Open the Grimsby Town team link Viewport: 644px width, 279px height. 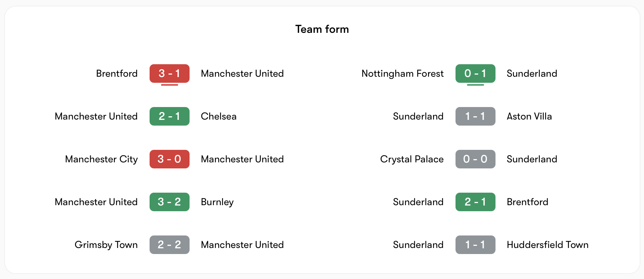pos(106,245)
